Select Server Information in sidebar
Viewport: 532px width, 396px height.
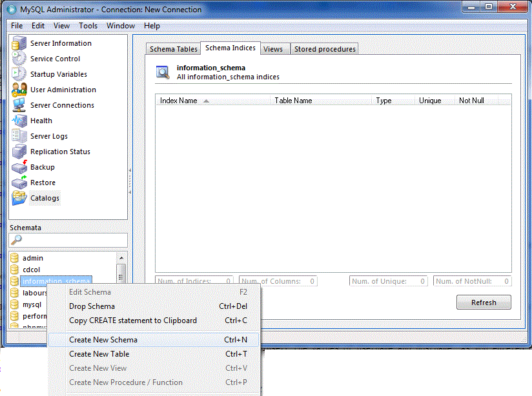tap(61, 43)
